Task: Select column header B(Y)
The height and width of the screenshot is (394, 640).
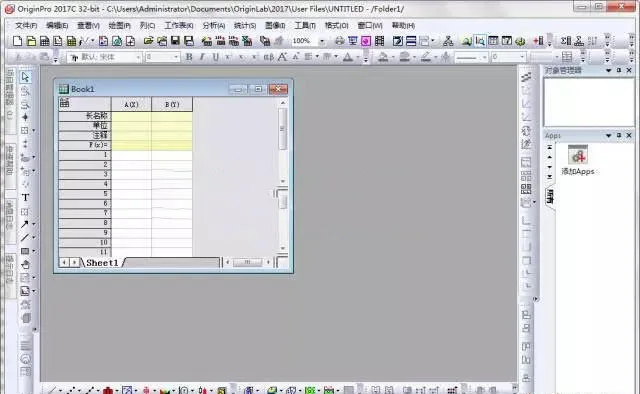Action: (x=172, y=105)
